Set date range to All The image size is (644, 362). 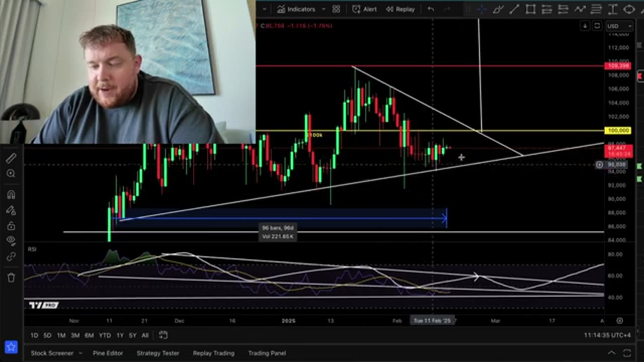pos(145,335)
